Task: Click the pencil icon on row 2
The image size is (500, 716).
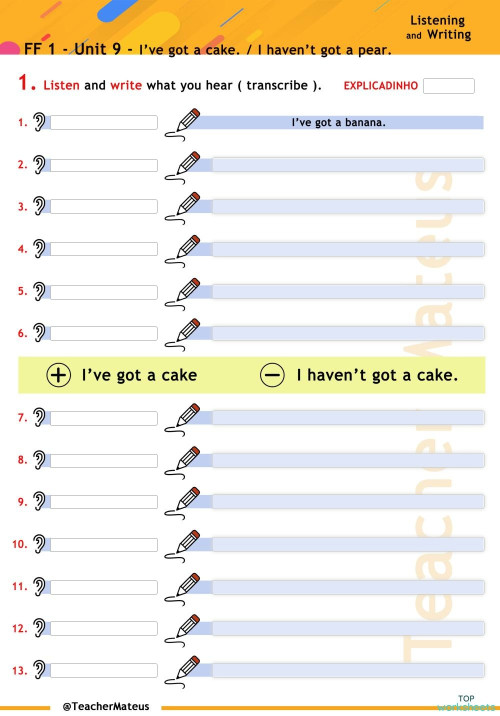Action: click(x=183, y=167)
